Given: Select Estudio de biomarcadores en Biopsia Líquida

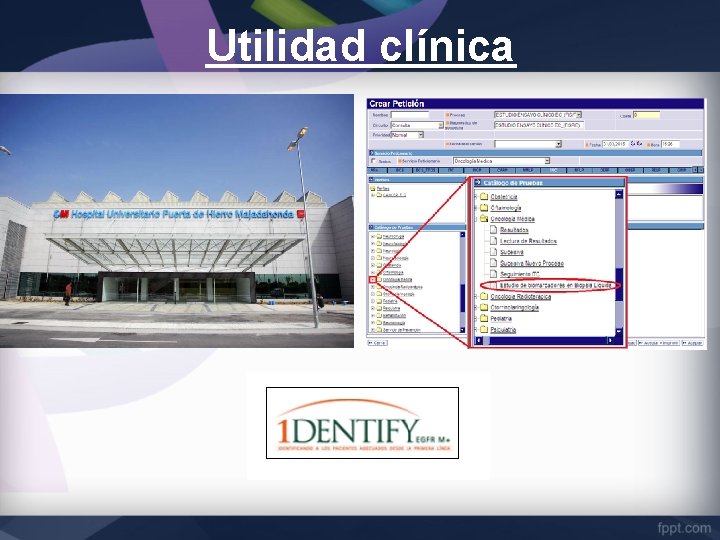Looking at the screenshot, I should [x=556, y=285].
